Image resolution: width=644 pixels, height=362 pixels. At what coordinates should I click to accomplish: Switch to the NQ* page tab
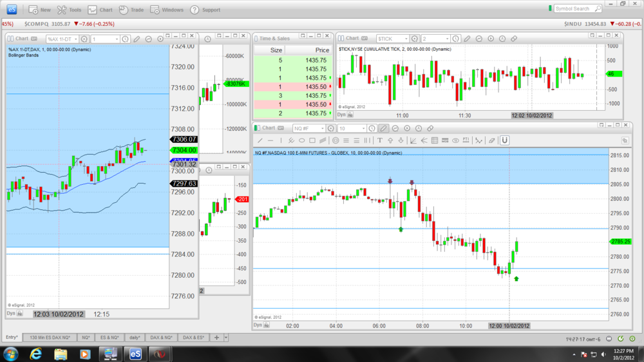(x=86, y=338)
